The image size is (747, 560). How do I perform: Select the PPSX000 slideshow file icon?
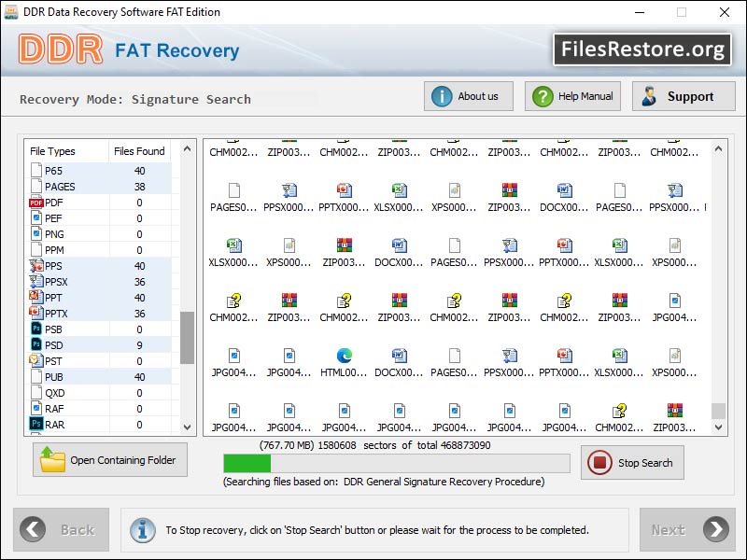pos(289,191)
